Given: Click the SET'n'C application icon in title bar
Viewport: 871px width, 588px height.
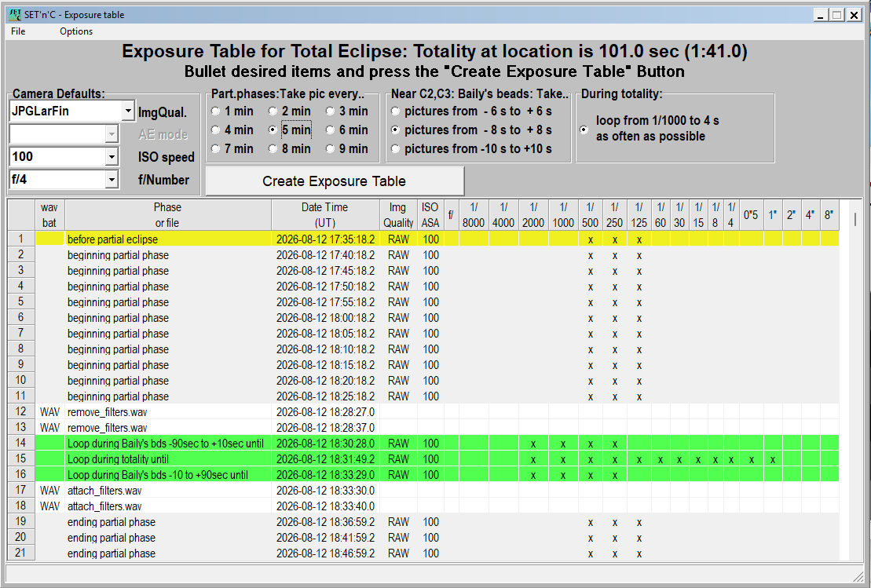Looking at the screenshot, I should click(x=15, y=14).
